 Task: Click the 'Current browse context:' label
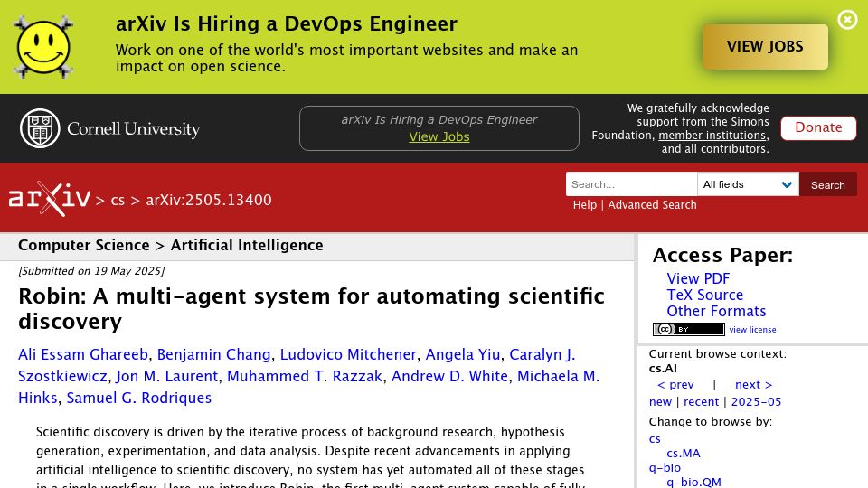pos(717,354)
